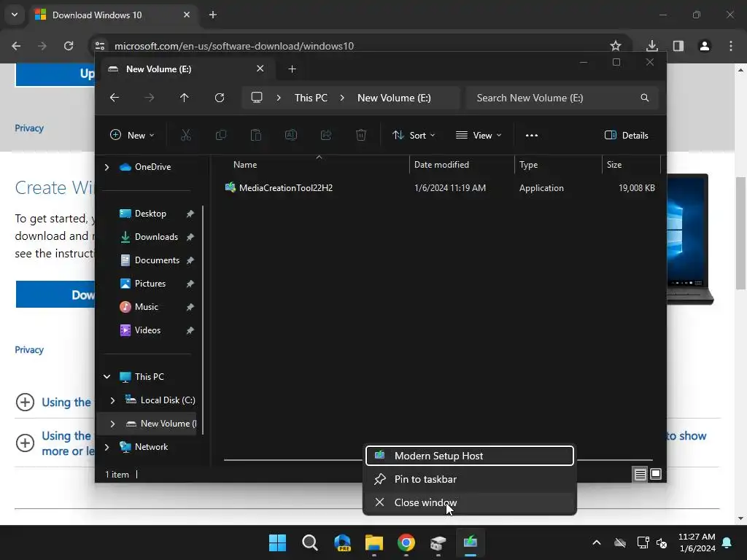Expand the Network tree node
This screenshot has height=560, width=747.
click(x=107, y=447)
